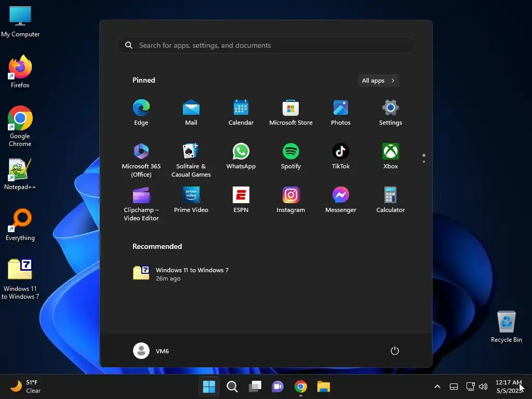Click the volume speaker icon
Image resolution: width=532 pixels, height=399 pixels.
(x=483, y=387)
